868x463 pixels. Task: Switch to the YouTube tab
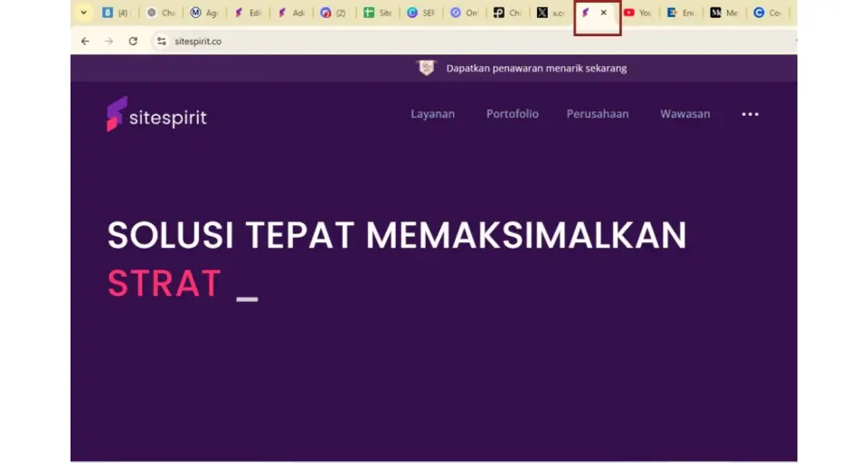pos(637,13)
